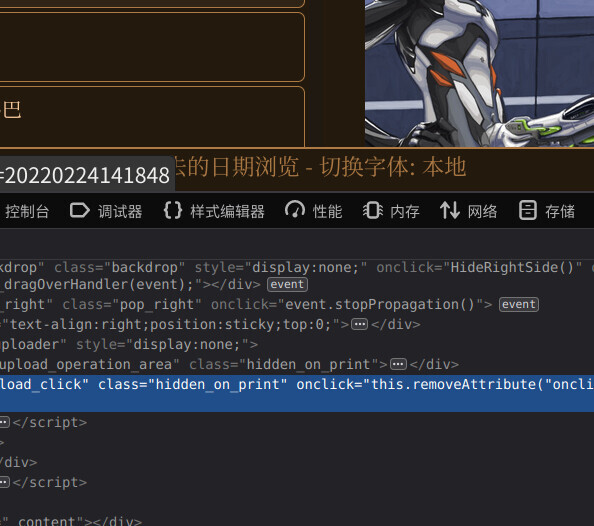Expand ellipsis in the text-align:right sticky div

(360, 324)
